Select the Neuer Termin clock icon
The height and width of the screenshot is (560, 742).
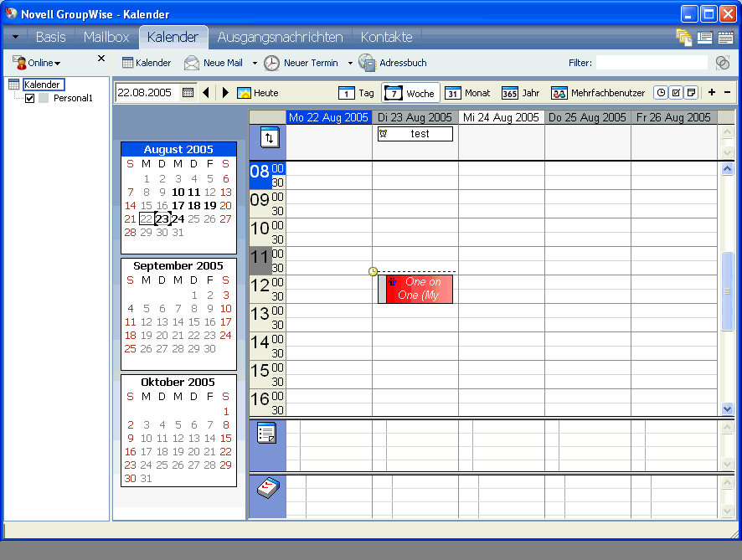click(x=271, y=62)
